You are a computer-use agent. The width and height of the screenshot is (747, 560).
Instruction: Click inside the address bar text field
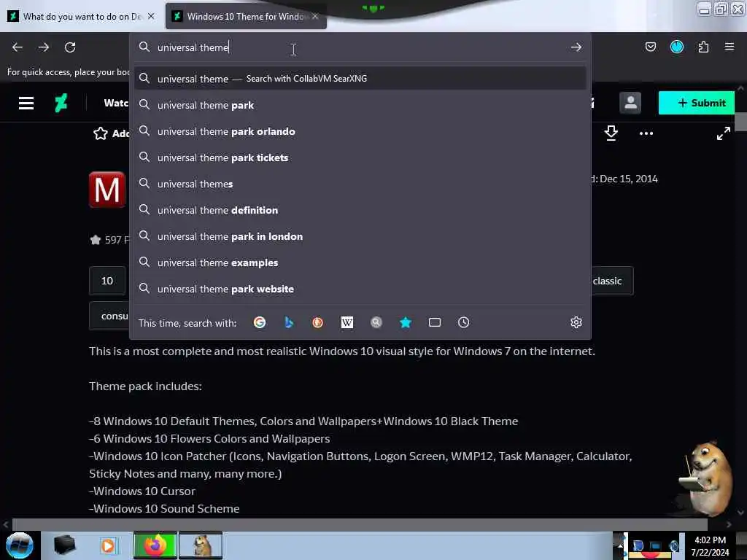coord(360,47)
